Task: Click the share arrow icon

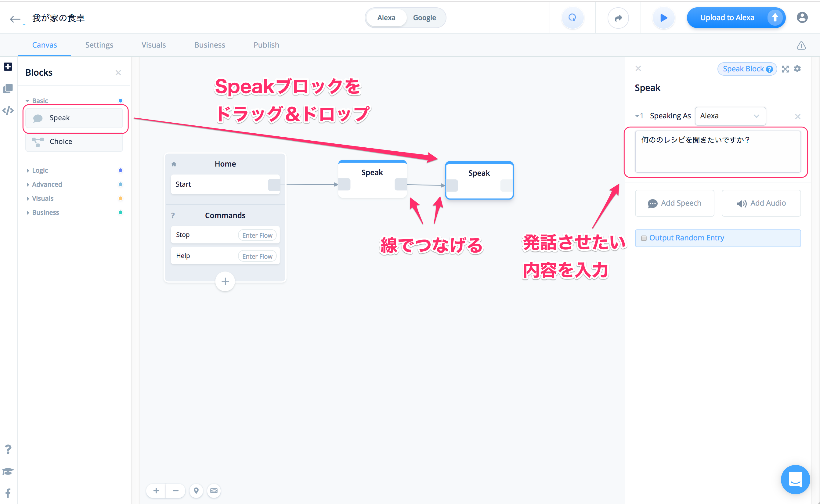Action: coord(618,18)
